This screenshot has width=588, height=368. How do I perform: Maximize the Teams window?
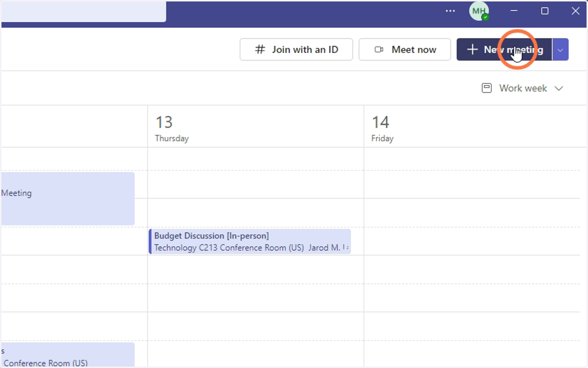pyautogui.click(x=544, y=11)
